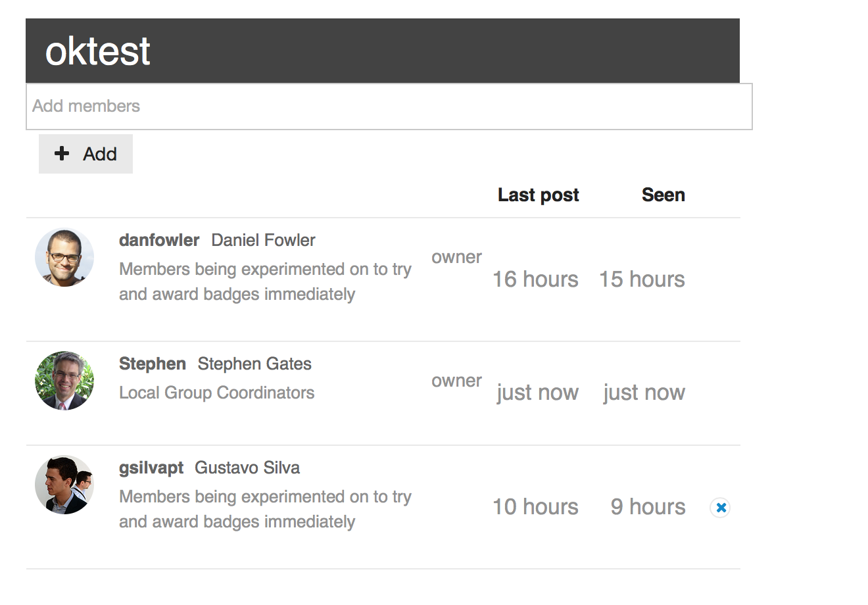Click the oktest group title
Viewport: 868px width, 605px height.
(98, 51)
